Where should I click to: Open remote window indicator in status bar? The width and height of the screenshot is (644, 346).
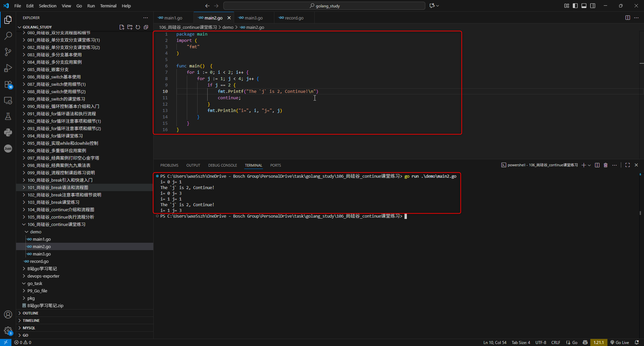click(x=5, y=342)
